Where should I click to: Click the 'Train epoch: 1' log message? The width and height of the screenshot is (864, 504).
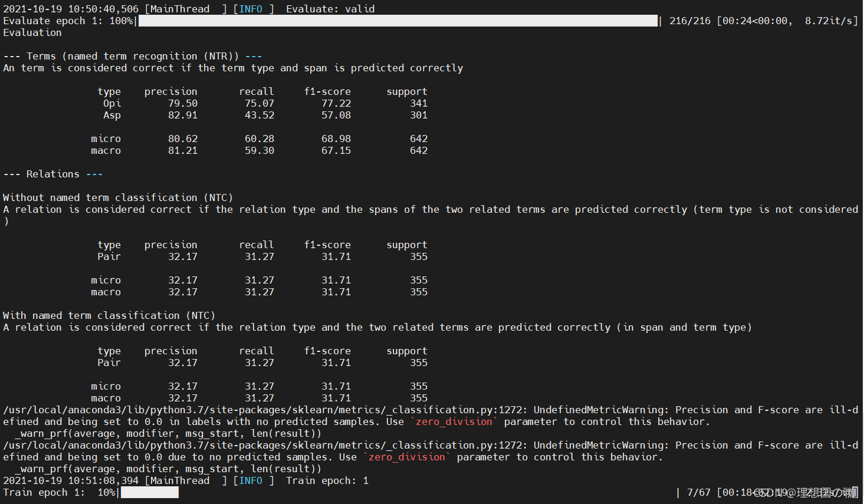coord(327,480)
